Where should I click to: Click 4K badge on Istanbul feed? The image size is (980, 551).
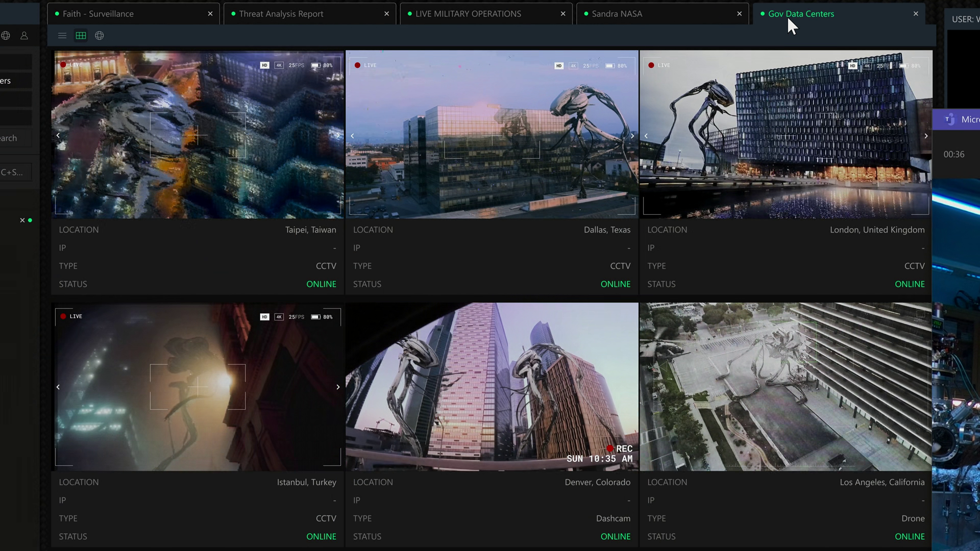[279, 317]
